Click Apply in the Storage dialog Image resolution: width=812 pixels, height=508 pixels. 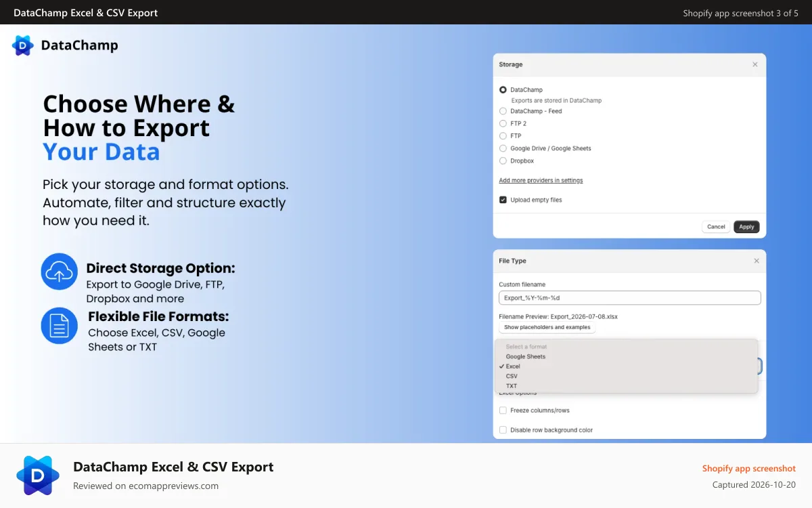746,227
